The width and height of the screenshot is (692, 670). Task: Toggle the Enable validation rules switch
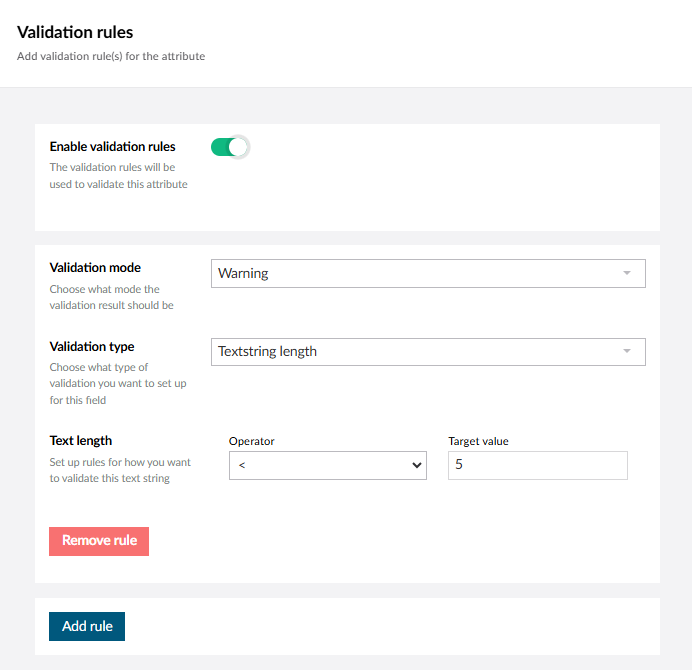click(229, 147)
